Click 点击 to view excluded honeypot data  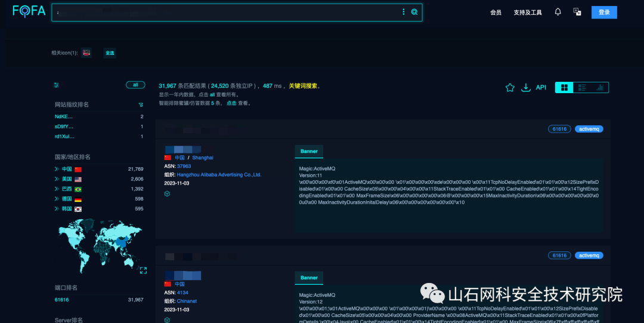[231, 103]
